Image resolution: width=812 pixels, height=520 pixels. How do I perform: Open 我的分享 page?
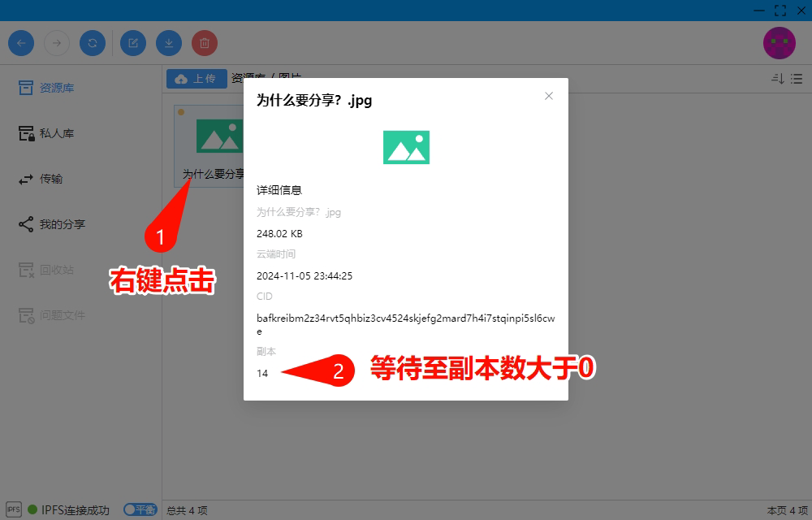[52, 224]
